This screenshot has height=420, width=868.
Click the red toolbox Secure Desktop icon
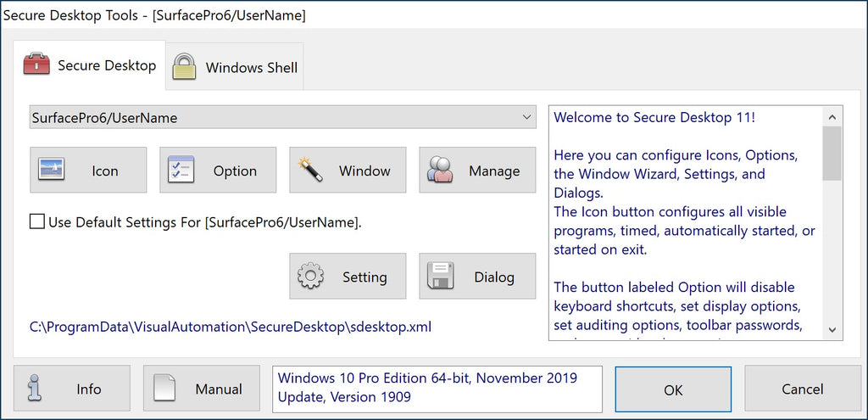36,65
